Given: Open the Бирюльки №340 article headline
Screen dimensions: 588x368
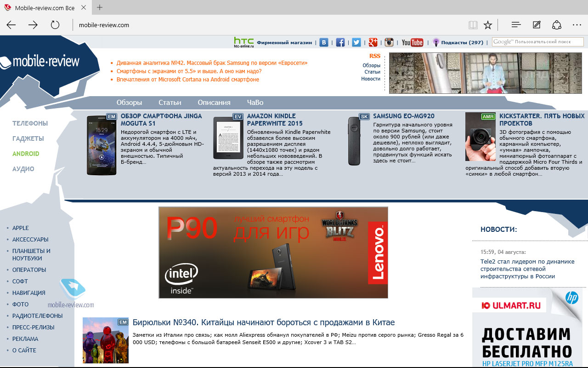Looking at the screenshot, I should coord(264,322).
